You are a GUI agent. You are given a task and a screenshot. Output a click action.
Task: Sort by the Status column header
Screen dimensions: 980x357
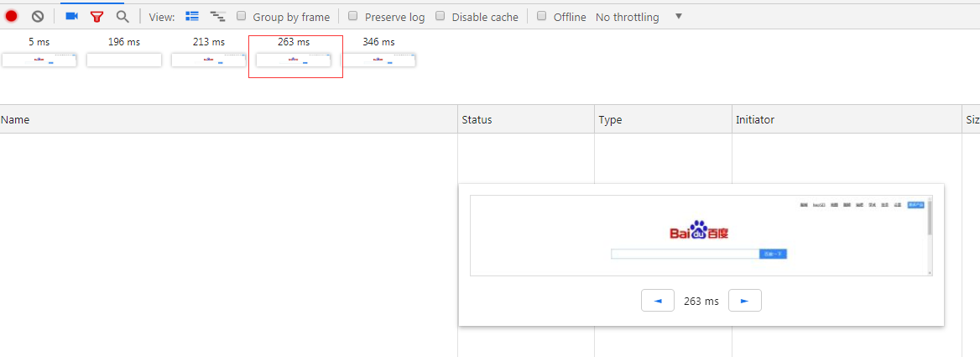coord(526,119)
